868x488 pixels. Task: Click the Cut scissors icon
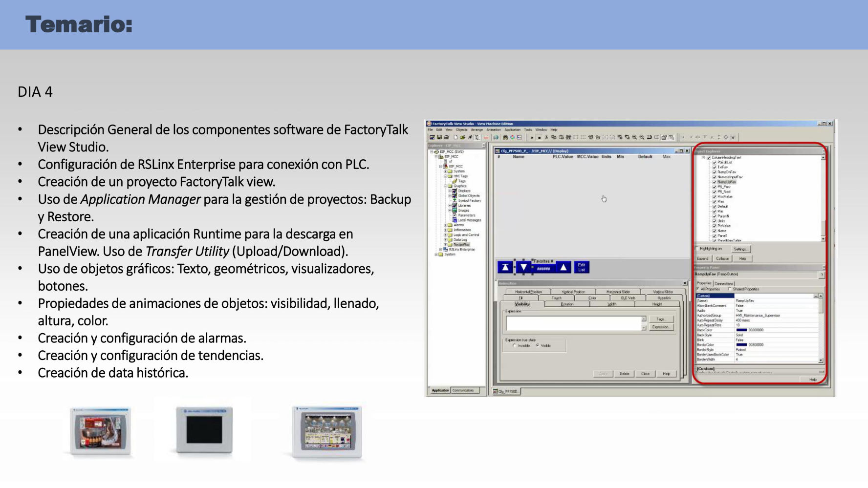point(546,137)
